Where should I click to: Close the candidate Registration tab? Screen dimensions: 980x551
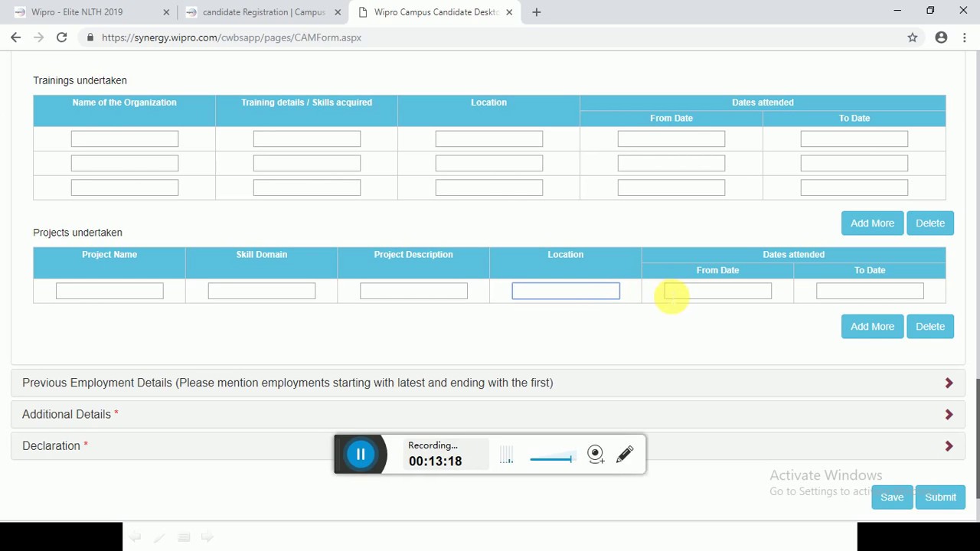[337, 12]
